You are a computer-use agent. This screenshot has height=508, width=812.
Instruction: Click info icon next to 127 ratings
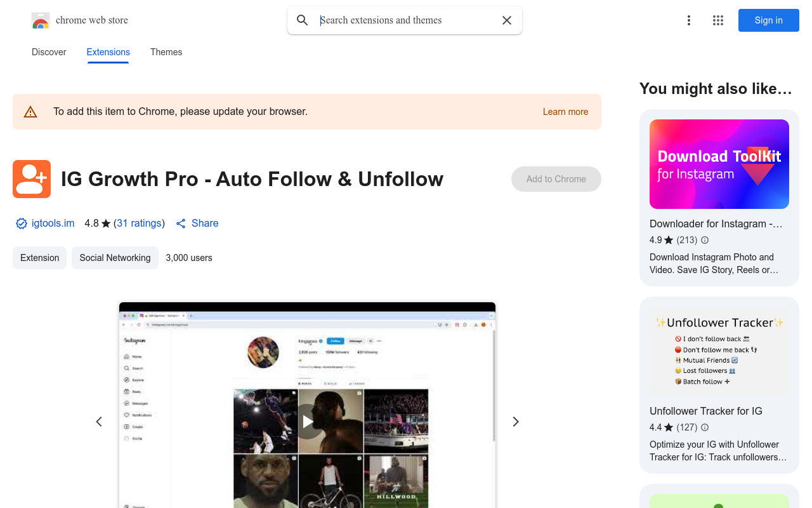705,427
